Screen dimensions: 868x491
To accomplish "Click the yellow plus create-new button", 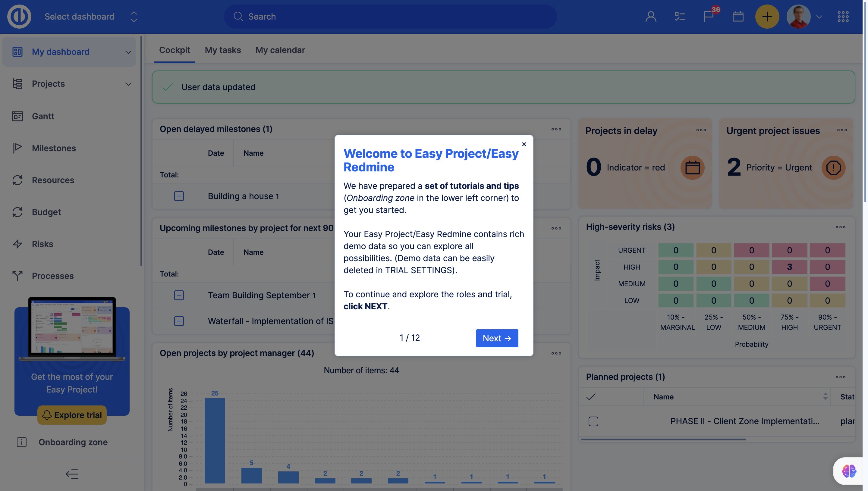I will pos(767,17).
